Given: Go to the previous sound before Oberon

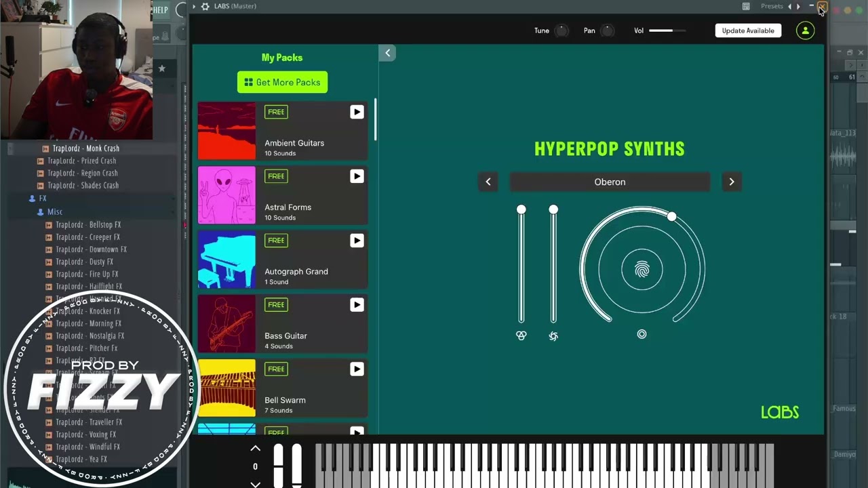Looking at the screenshot, I should click(488, 182).
